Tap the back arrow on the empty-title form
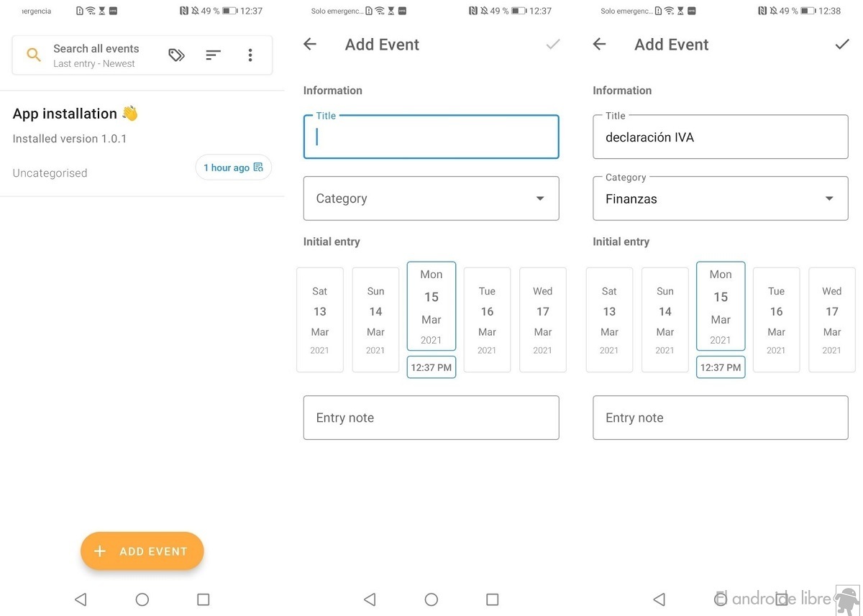 click(x=310, y=45)
